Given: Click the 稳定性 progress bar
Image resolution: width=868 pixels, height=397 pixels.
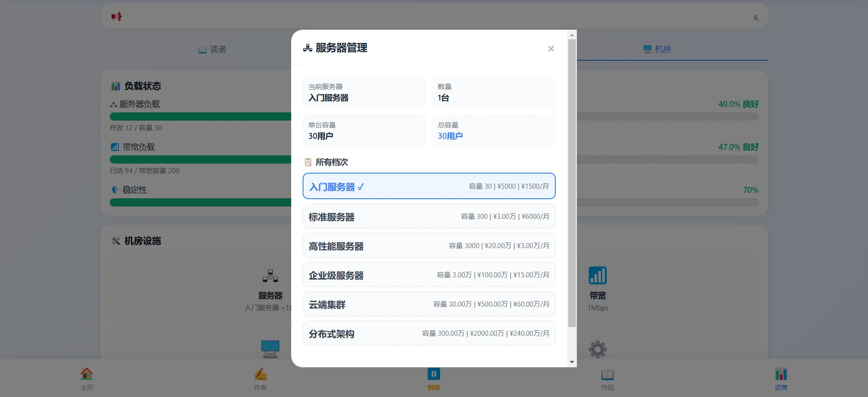Looking at the screenshot, I should pos(434,202).
